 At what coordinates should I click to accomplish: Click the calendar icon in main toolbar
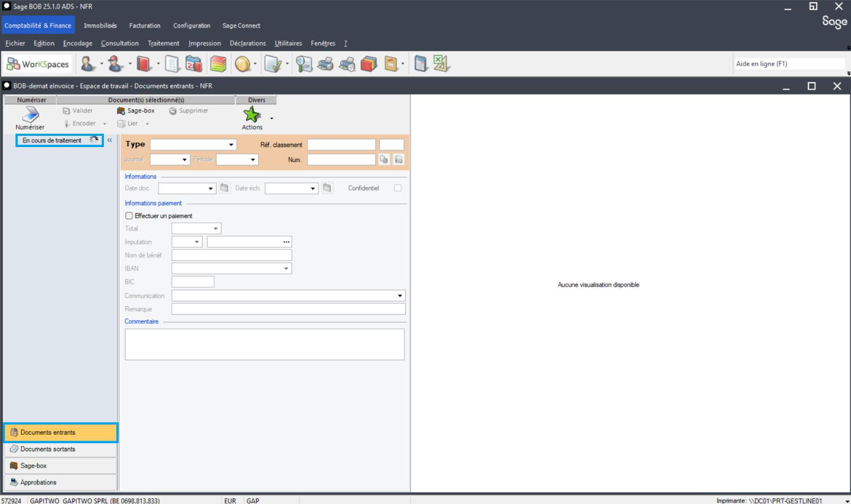tap(193, 64)
